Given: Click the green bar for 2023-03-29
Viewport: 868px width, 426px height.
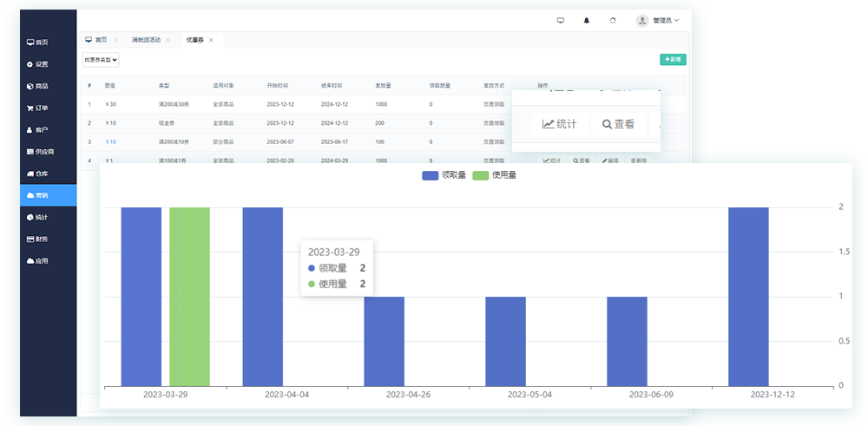Looking at the screenshot, I should pyautogui.click(x=189, y=296).
